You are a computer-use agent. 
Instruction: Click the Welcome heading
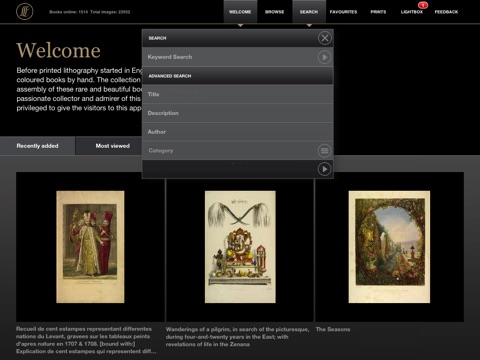coord(58,50)
